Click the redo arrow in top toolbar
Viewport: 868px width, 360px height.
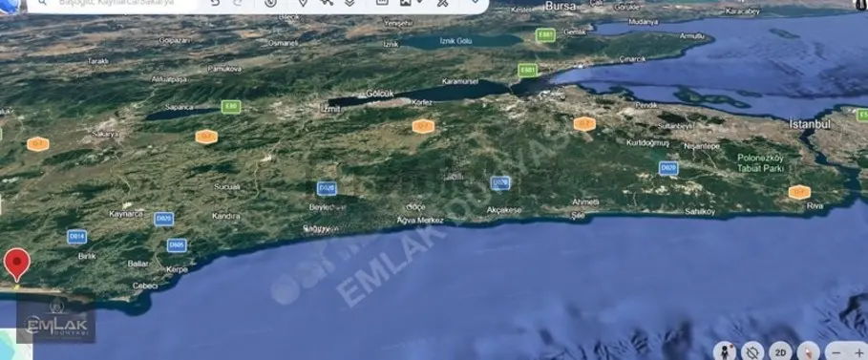[x=238, y=3]
